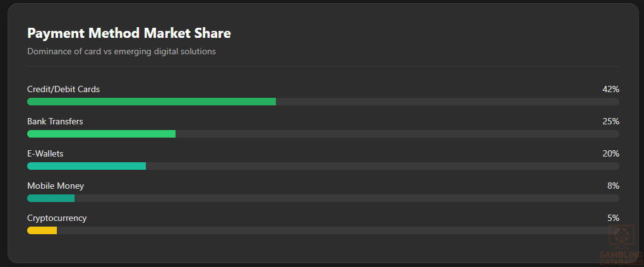The width and height of the screenshot is (644, 267).
Task: Click the 25% value
Action: click(611, 122)
